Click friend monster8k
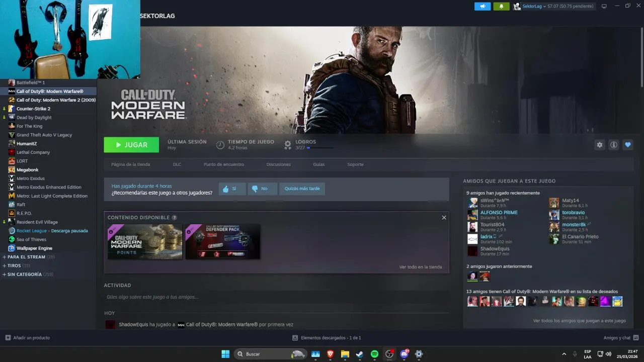This screenshot has width=644, height=362. point(574,225)
